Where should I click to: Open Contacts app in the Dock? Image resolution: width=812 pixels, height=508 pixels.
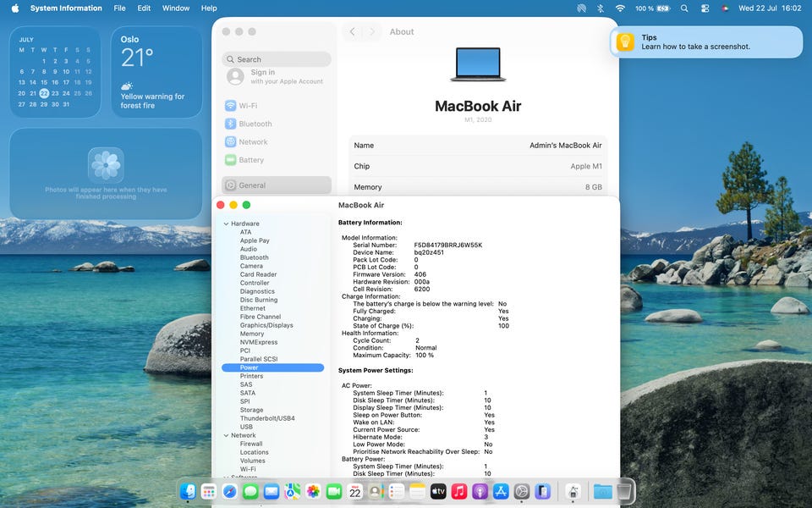[x=376, y=491]
